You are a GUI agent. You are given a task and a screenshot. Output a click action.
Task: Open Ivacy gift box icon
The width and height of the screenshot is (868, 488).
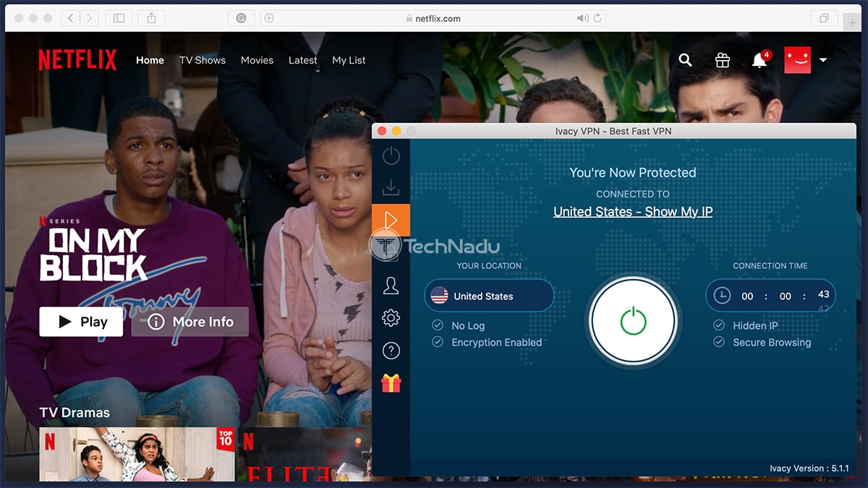click(x=391, y=383)
